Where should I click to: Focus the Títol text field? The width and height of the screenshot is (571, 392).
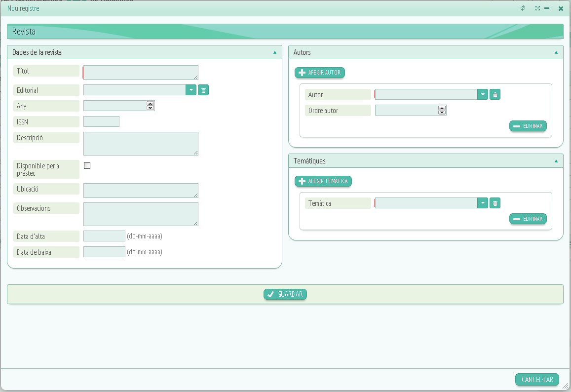[141, 72]
